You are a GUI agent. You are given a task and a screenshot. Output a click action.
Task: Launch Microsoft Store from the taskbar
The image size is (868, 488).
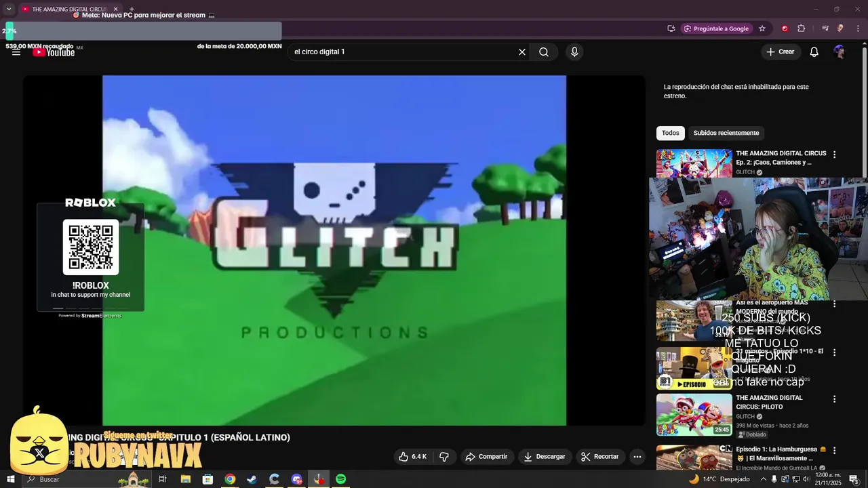pos(208,479)
